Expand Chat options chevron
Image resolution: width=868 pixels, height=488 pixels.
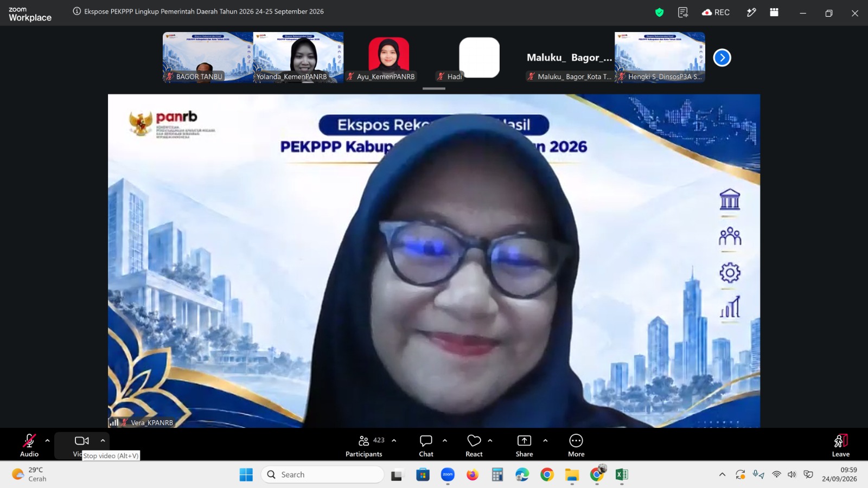tap(445, 440)
